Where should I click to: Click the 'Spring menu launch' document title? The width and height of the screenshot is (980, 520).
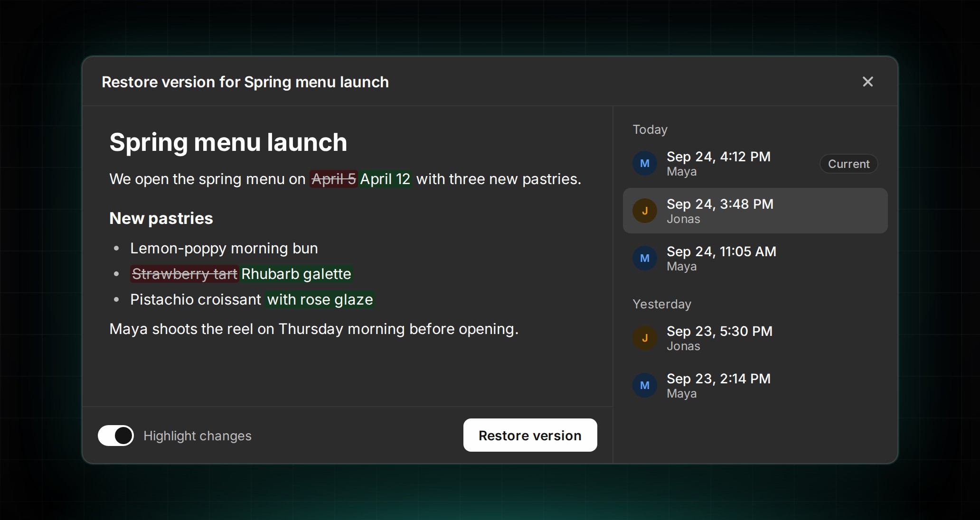(228, 142)
